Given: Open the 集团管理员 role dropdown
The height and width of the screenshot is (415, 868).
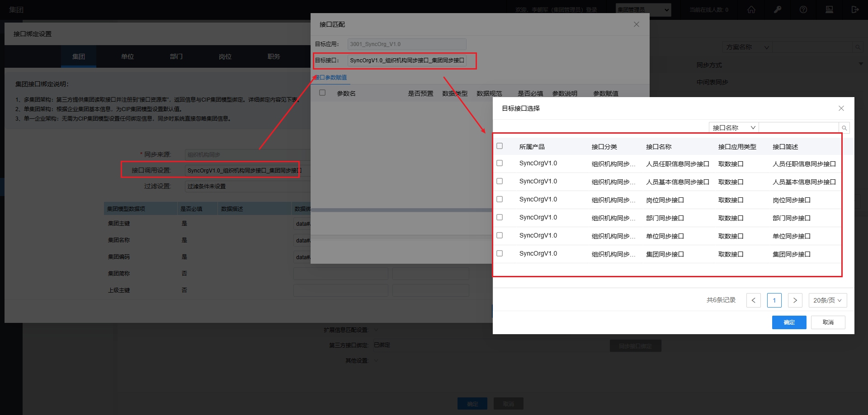Looking at the screenshot, I should [x=643, y=9].
